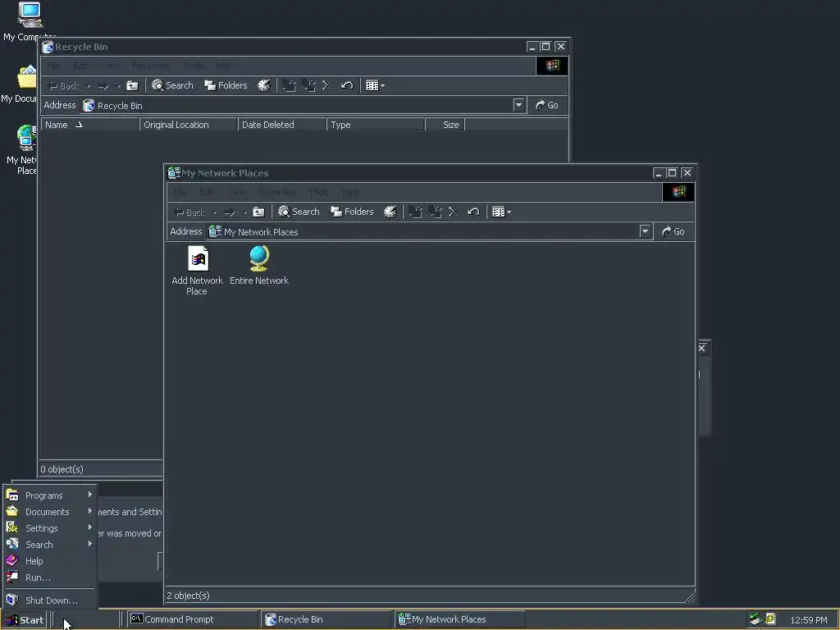Image resolution: width=840 pixels, height=630 pixels.
Task: Click taskbar clock showing 12:59 PM
Action: point(808,620)
